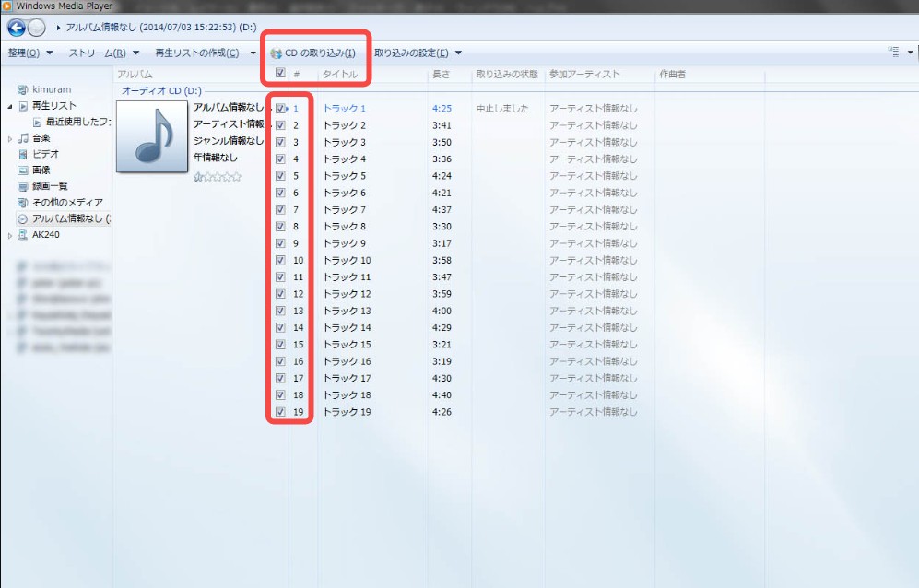Click the kimuram library icon
919x588 pixels.
click(22, 89)
